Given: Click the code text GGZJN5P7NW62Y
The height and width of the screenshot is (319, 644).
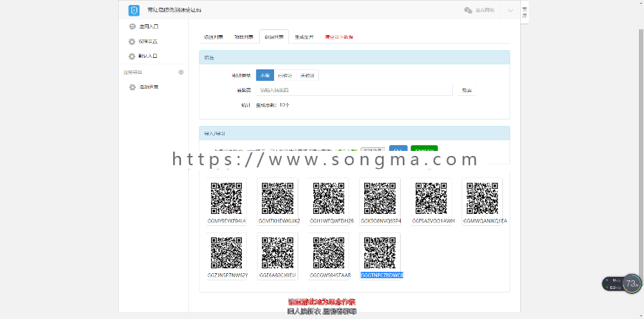Looking at the screenshot, I should pyautogui.click(x=228, y=275).
